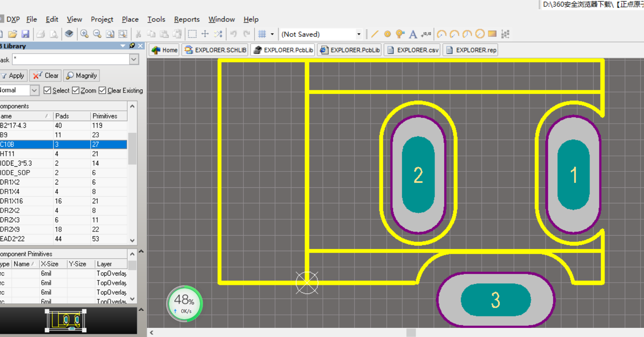644x337 pixels.
Task: Zoom in with magnifier plus icon
Action: 84,34
